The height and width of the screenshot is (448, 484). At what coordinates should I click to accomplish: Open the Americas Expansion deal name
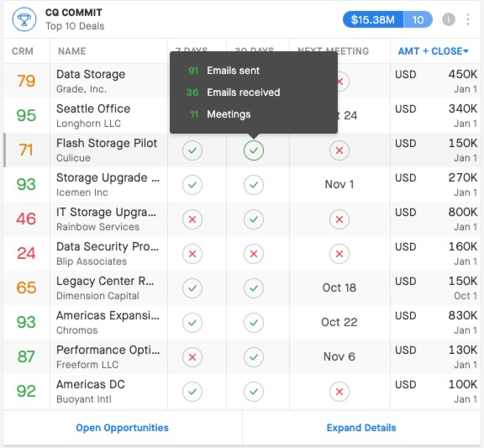(108, 315)
